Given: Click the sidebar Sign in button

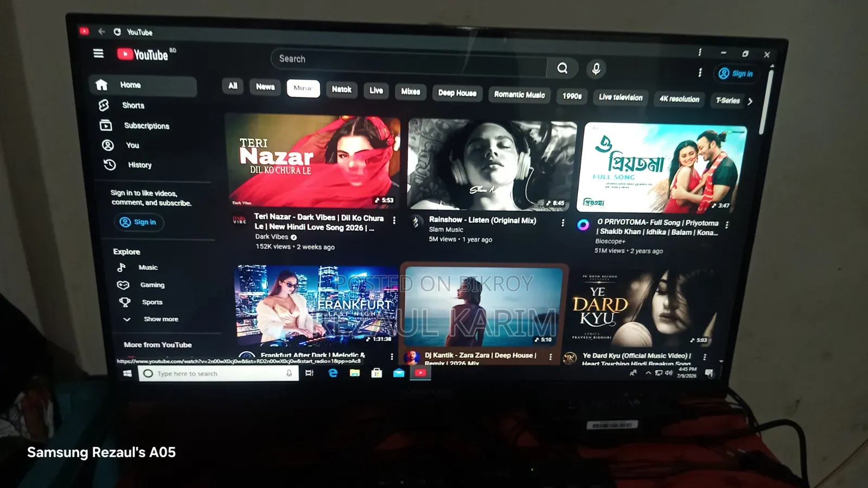Looking at the screenshot, I should 139,222.
